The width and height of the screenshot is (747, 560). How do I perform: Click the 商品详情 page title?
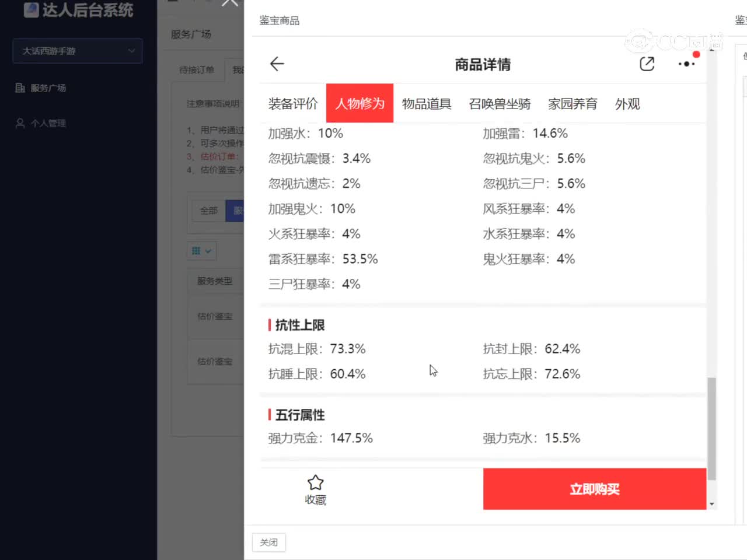[x=483, y=64]
